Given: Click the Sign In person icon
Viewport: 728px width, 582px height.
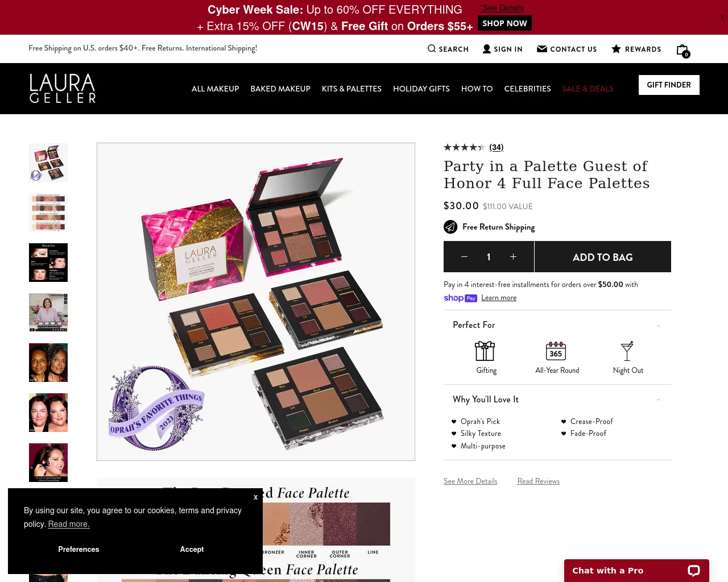Looking at the screenshot, I should click(487, 49).
